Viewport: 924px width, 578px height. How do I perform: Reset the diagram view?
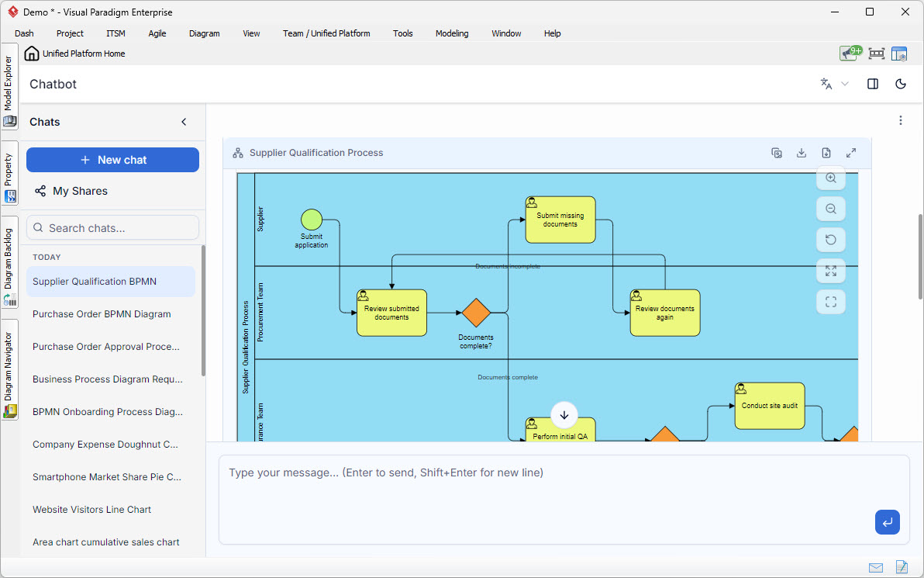[831, 240]
